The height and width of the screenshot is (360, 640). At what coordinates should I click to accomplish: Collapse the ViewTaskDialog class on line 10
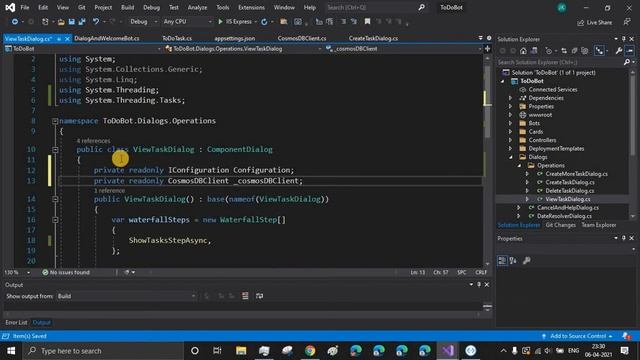tap(55, 150)
